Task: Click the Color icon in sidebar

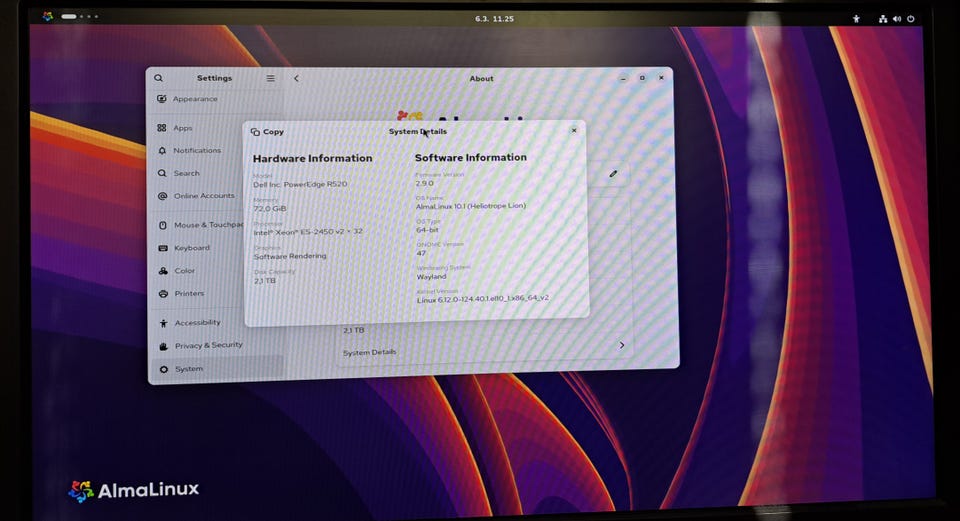Action: pyautogui.click(x=163, y=271)
